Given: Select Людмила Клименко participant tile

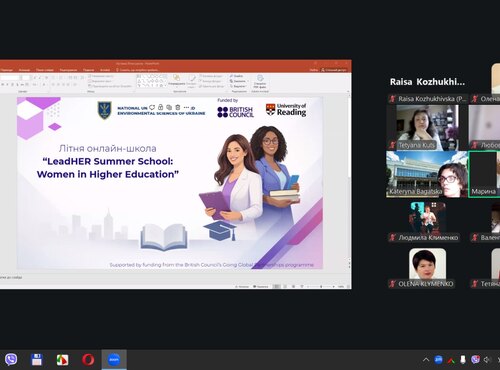Looking at the screenshot, I should (427, 220).
